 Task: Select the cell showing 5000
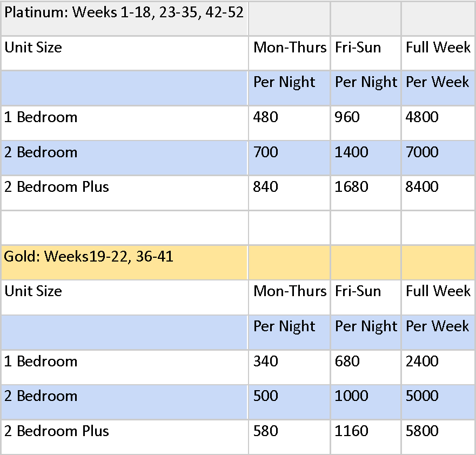(439, 402)
